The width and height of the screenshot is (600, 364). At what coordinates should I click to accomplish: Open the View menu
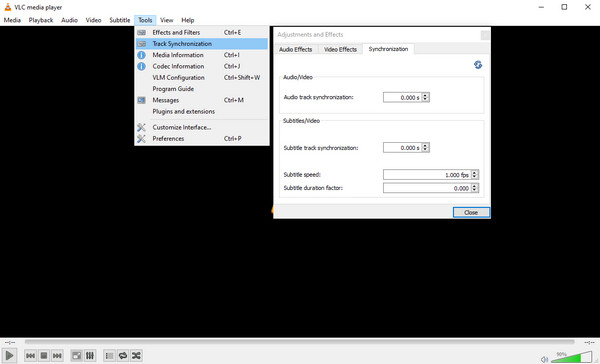click(x=167, y=20)
